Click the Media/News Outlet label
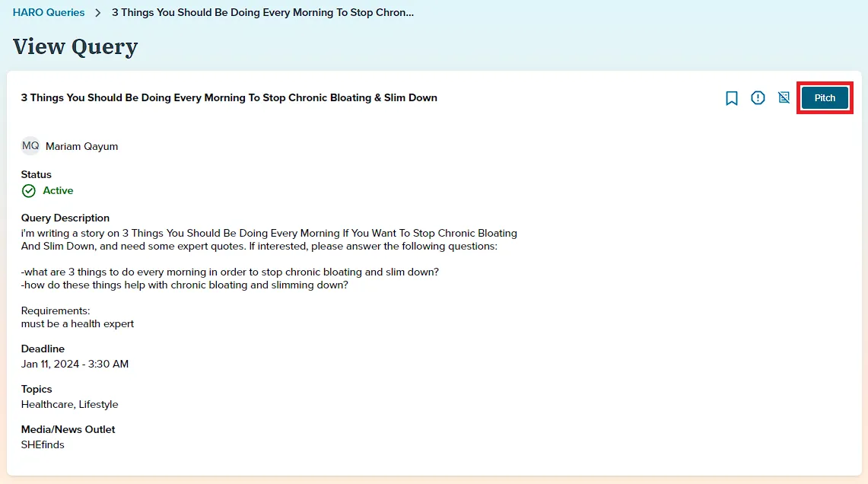This screenshot has height=484, width=868. (x=68, y=429)
